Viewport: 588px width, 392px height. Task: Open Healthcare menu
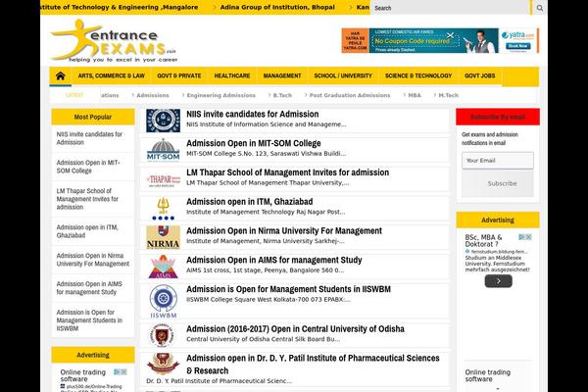pos(232,76)
